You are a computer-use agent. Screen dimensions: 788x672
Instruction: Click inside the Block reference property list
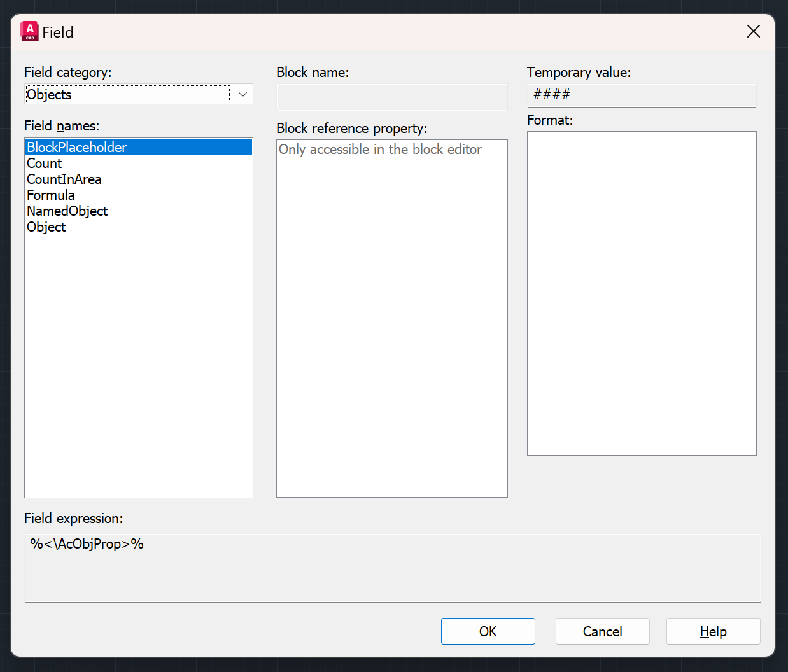391,318
